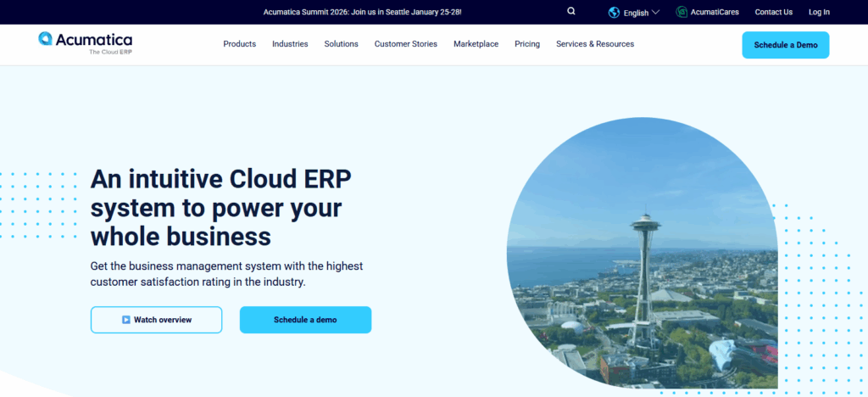Open the Marketplace nav item
The image size is (868, 397).
(476, 44)
